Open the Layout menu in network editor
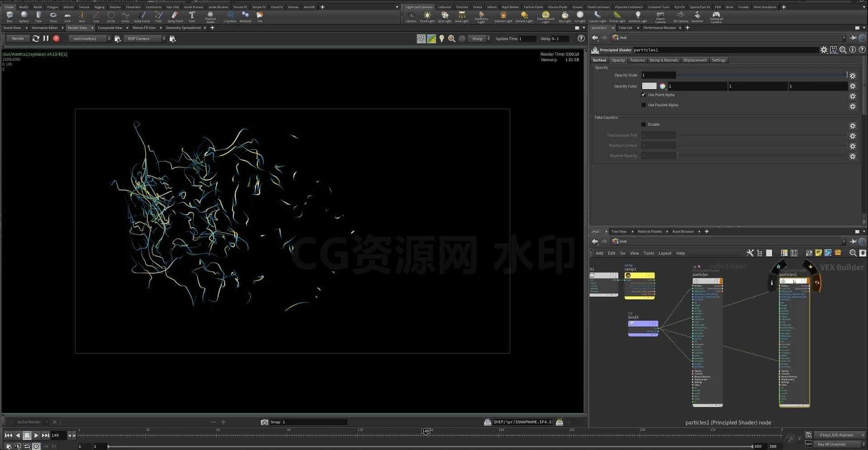 point(664,253)
